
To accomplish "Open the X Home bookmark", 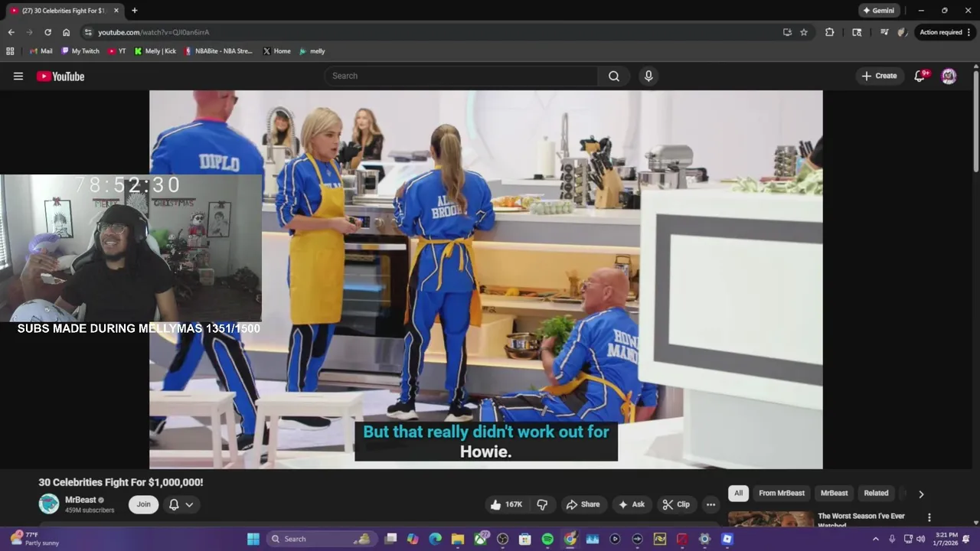I will point(276,51).
